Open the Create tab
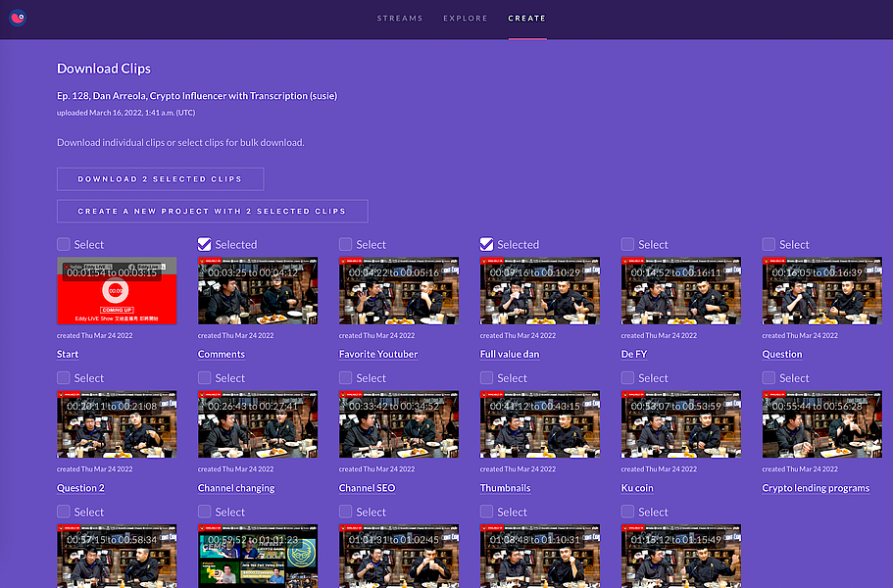This screenshot has width=893, height=588. (526, 19)
